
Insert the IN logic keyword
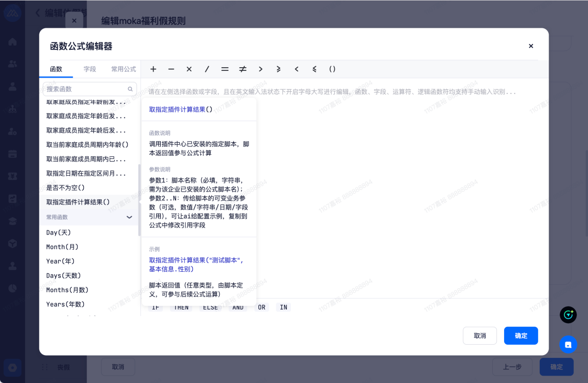pyautogui.click(x=284, y=307)
